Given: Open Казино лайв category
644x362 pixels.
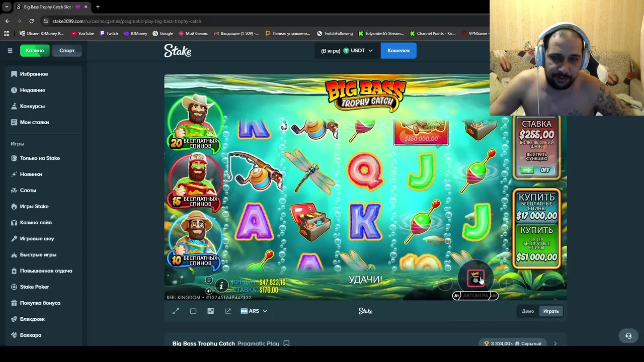Looking at the screenshot, I should [44, 222].
